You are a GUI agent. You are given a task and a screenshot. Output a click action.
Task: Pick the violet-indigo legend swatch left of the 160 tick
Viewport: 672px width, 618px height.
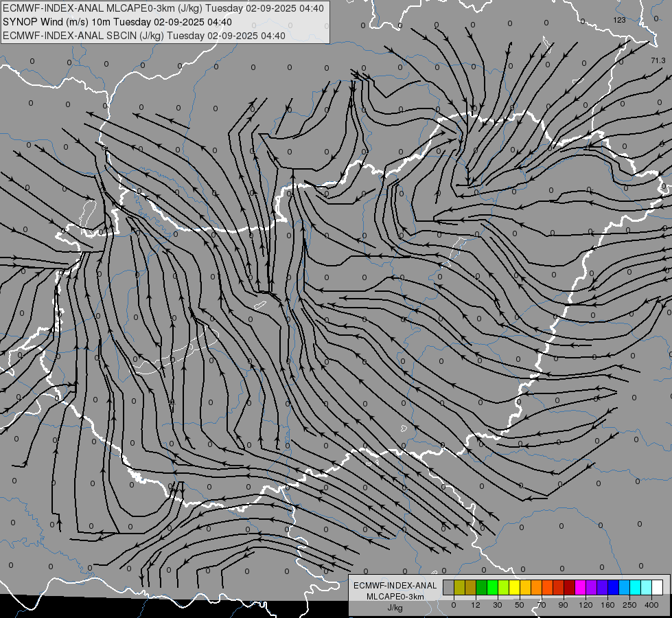(x=603, y=587)
